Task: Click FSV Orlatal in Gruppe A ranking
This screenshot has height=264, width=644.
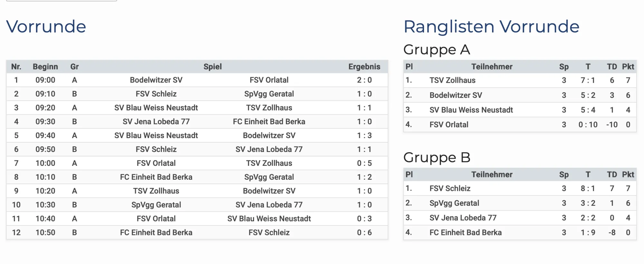Action: (x=449, y=125)
